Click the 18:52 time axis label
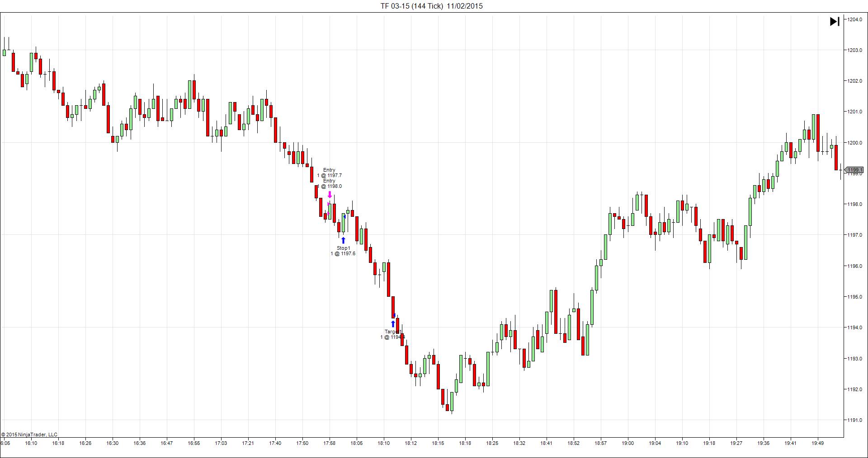The image size is (868, 458). click(x=574, y=443)
